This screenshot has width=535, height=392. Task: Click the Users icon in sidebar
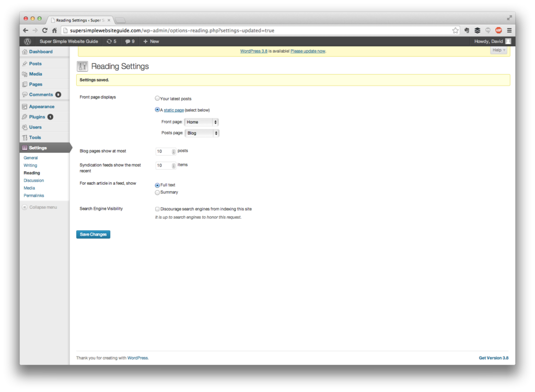tap(25, 127)
